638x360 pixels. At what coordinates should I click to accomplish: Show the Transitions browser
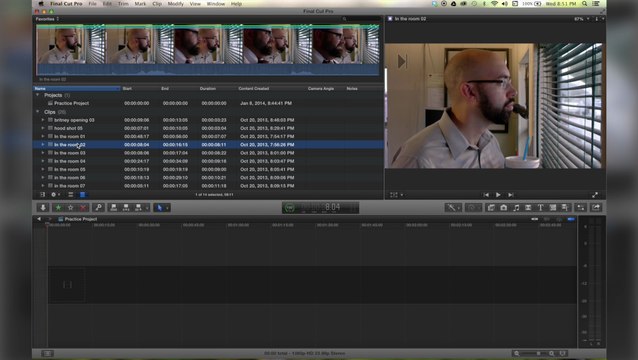coord(528,207)
